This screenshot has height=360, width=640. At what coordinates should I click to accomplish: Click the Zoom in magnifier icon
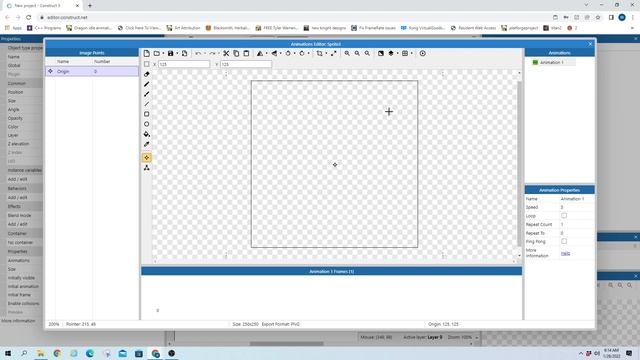[347, 53]
